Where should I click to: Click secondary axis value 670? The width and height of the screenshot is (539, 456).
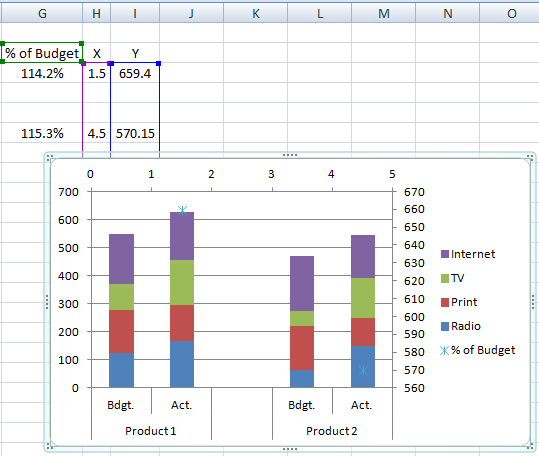pos(414,192)
